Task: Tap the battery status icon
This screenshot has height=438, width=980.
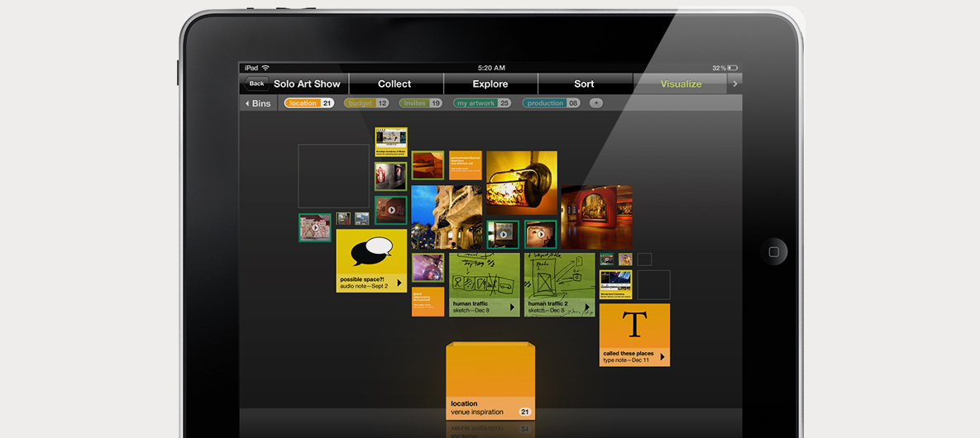Action: tap(733, 68)
